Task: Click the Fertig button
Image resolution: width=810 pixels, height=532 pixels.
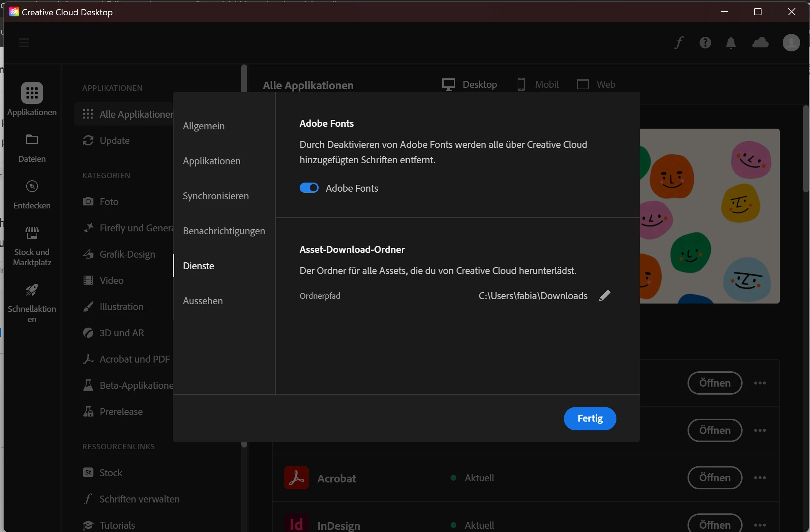Action: coord(589,418)
